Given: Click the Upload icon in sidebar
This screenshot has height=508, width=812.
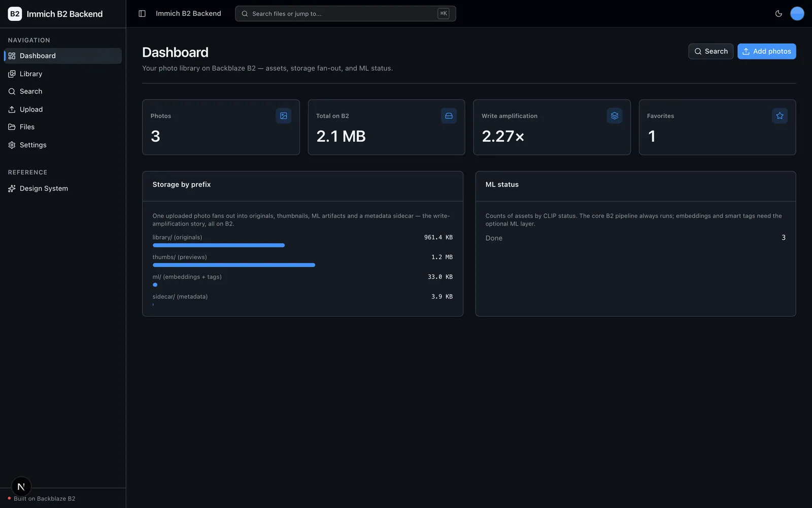Looking at the screenshot, I should (x=12, y=109).
